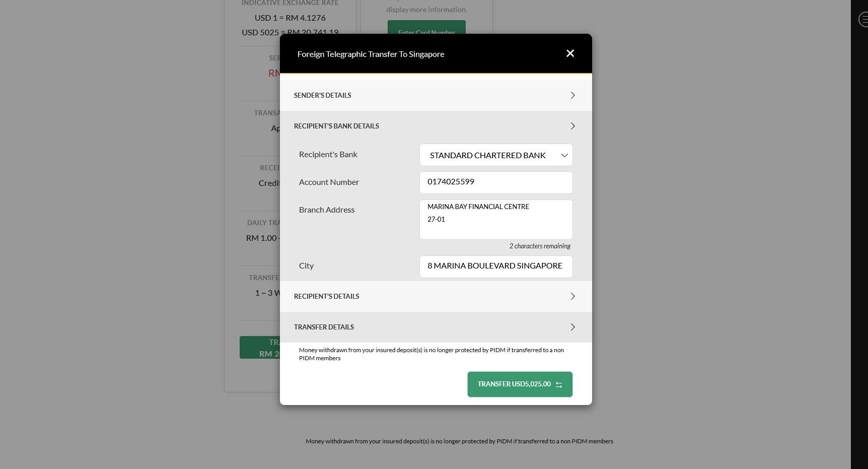Click the Account Number input field
The height and width of the screenshot is (469, 868).
point(495,182)
